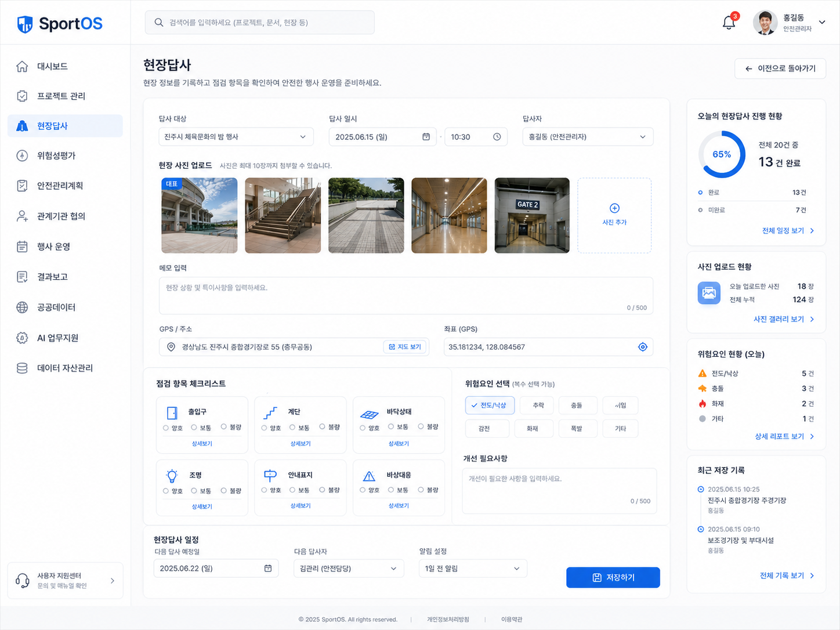Open the 다음 답사자 dropdown
Image resolution: width=840 pixels, height=630 pixels.
[x=349, y=569]
